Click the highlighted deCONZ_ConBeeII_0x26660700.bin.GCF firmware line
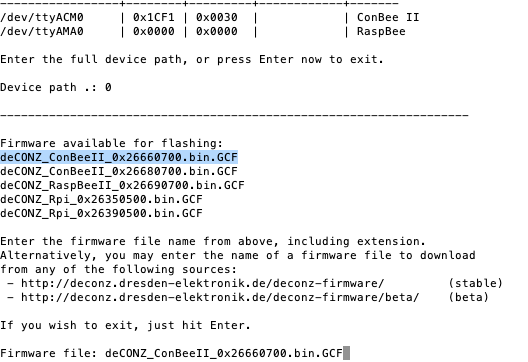This screenshot has height=362, width=528. (x=119, y=157)
